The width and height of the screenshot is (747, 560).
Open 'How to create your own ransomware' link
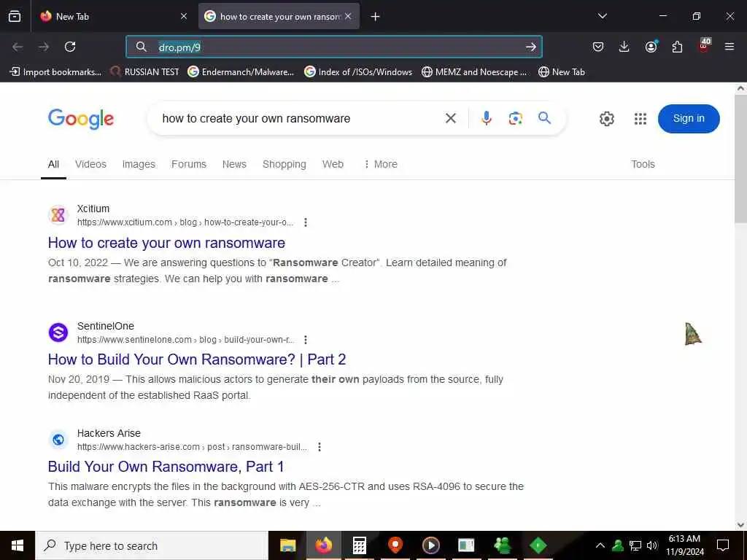(166, 243)
